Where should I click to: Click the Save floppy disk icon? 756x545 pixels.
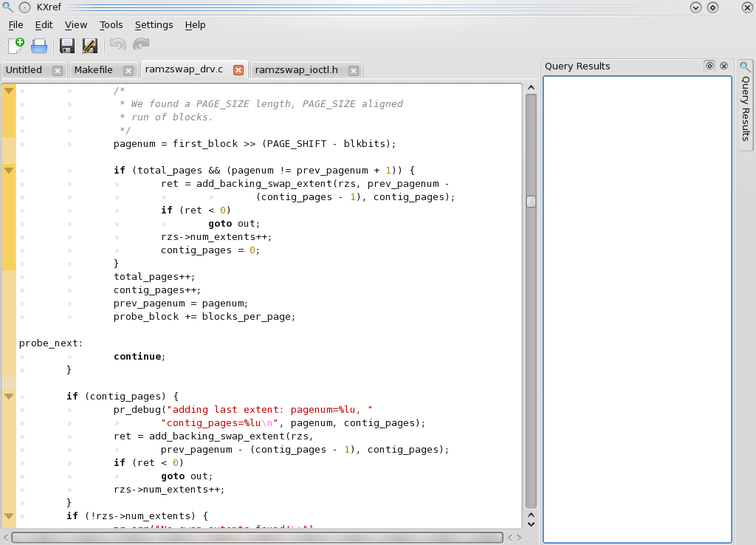[x=67, y=46]
